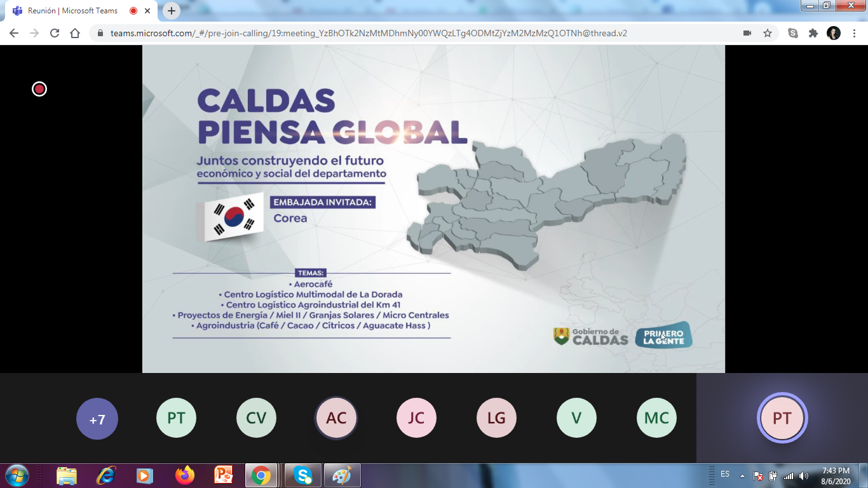Click the AC participant avatar
The width and height of the screenshot is (868, 488).
coord(336,418)
